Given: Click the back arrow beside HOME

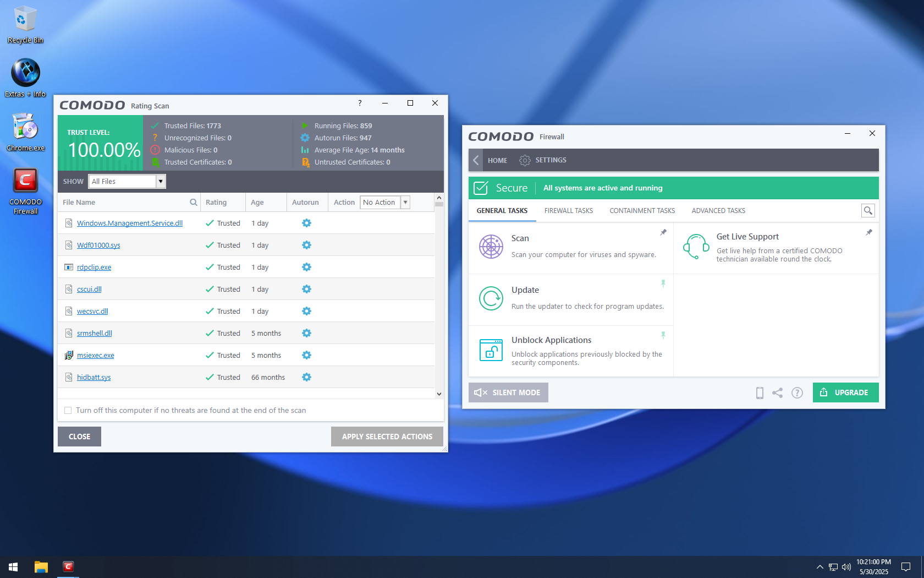Looking at the screenshot, I should tap(476, 160).
